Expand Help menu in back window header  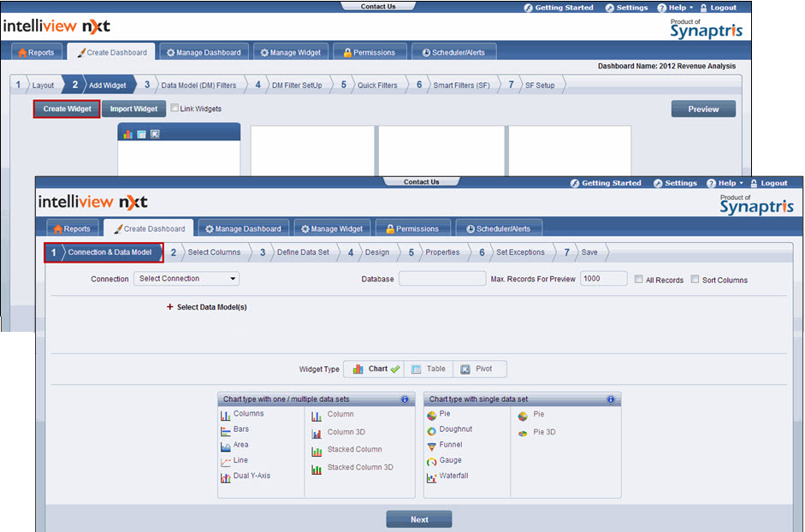click(675, 8)
